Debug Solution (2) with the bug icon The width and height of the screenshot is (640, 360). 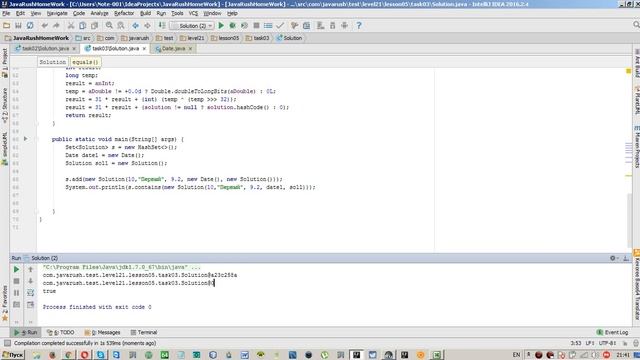pos(233,26)
